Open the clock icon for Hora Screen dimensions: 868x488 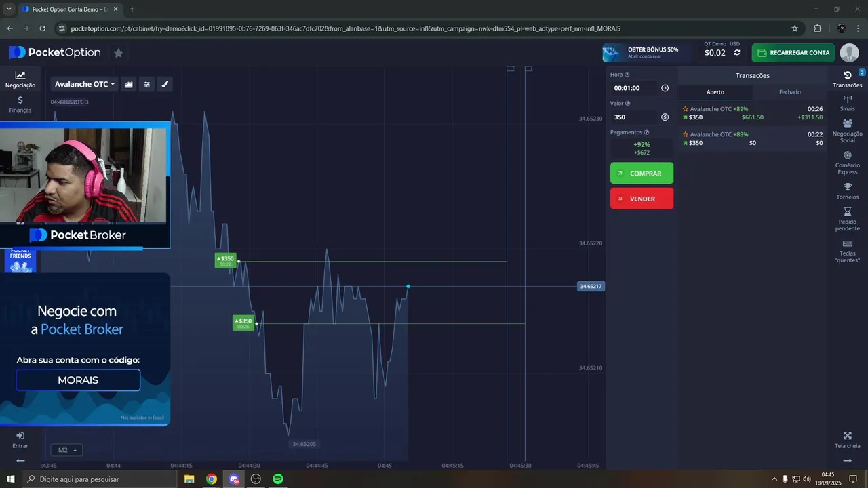pyautogui.click(x=665, y=88)
